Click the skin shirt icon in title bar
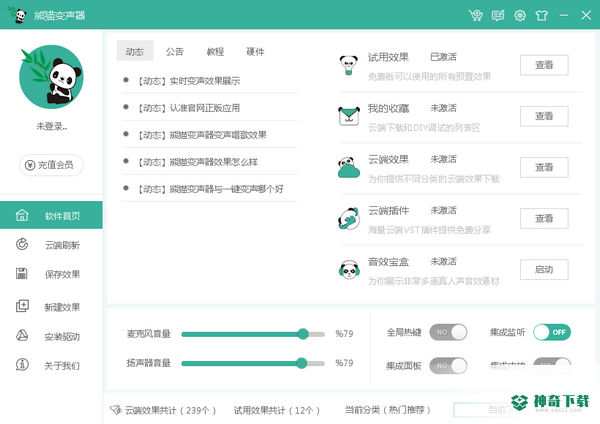The image size is (600, 424). (541, 15)
